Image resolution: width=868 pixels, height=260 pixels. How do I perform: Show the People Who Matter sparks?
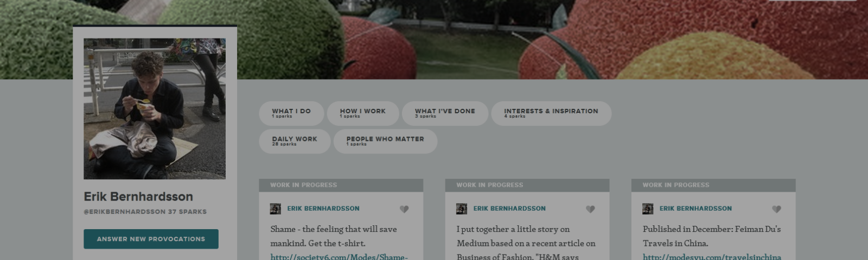pyautogui.click(x=385, y=141)
